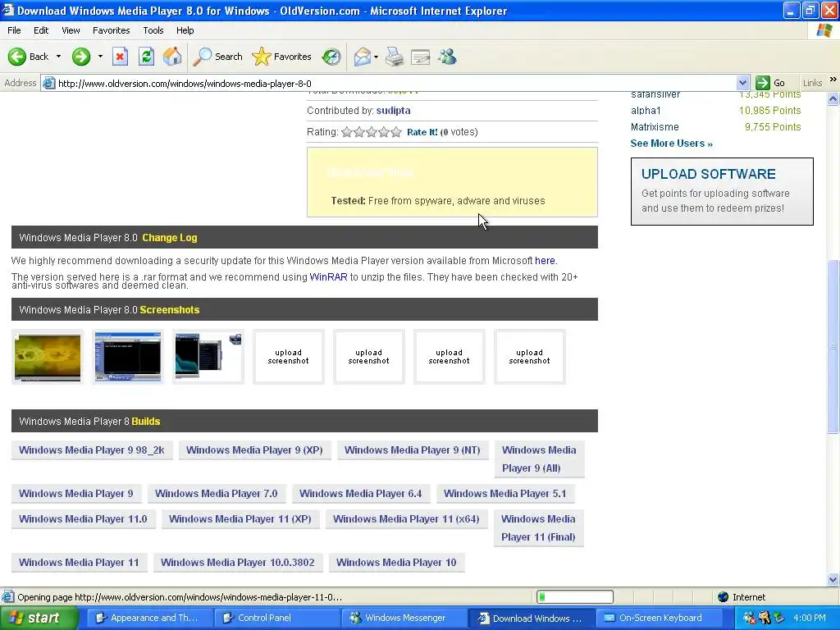Image resolution: width=840 pixels, height=630 pixels.
Task: Open the second media player screenshot thumbnail
Action: coord(127,357)
